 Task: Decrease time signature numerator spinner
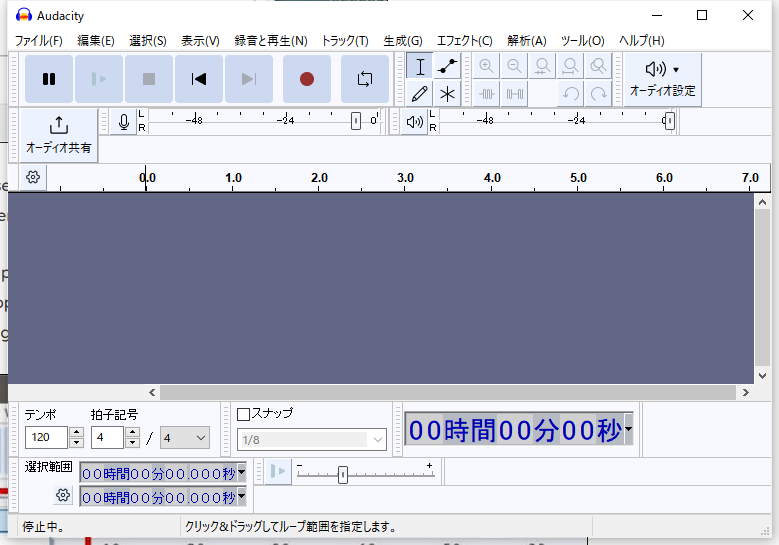[x=132, y=443]
